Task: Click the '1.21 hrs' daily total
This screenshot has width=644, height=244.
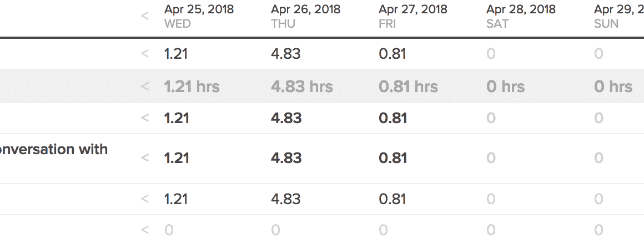Action: [x=192, y=87]
